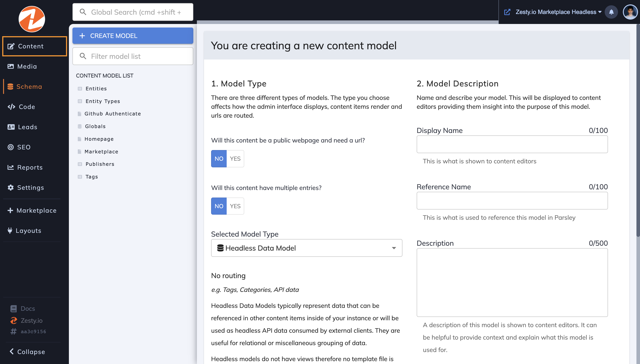Select NO for public webpage url question

click(219, 158)
